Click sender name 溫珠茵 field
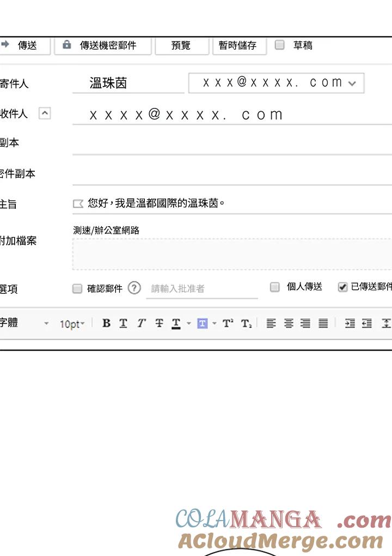This screenshot has height=556, width=392. [x=128, y=83]
